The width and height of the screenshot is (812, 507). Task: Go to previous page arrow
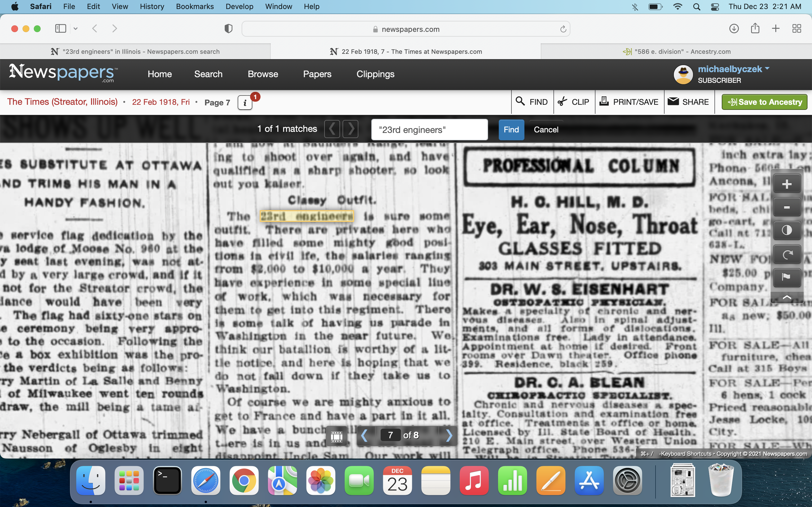(x=364, y=435)
